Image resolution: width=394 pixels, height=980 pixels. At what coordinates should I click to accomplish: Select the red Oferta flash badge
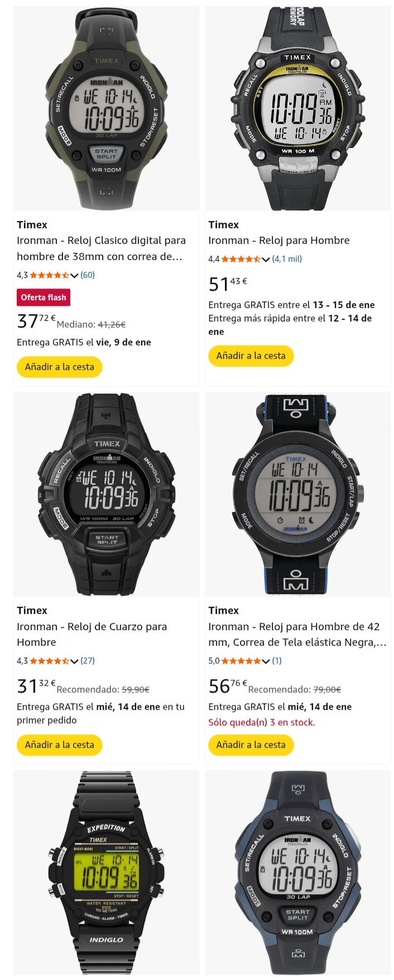44,297
